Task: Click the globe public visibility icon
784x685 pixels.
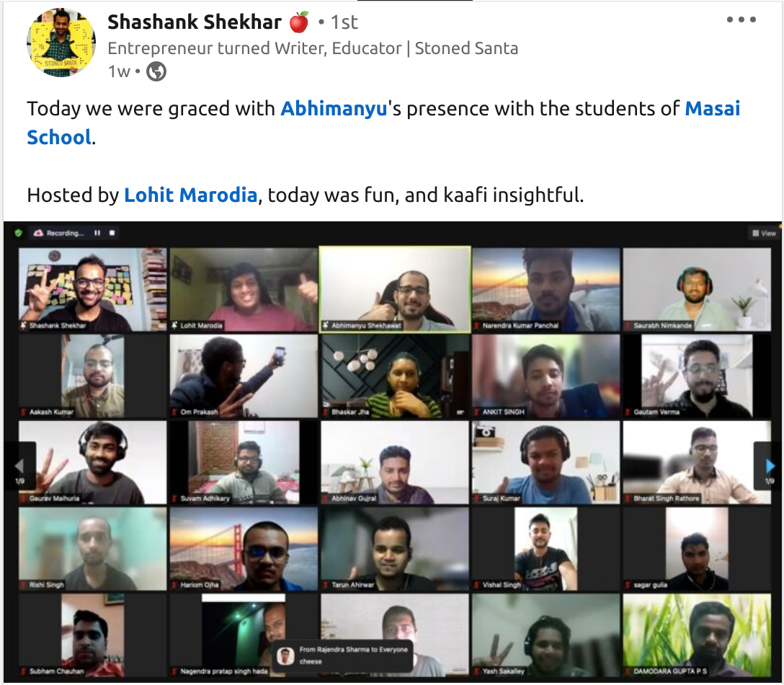Action: tap(156, 71)
